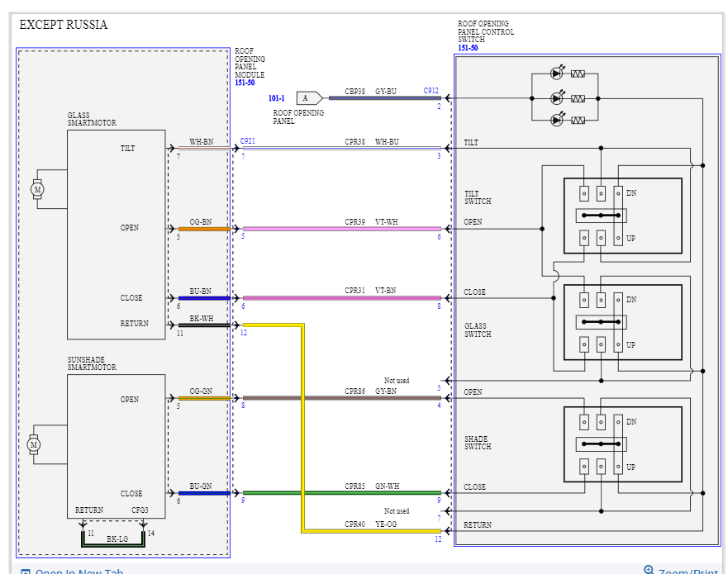Click the CPR31 VT-BN wire label

tap(370, 291)
